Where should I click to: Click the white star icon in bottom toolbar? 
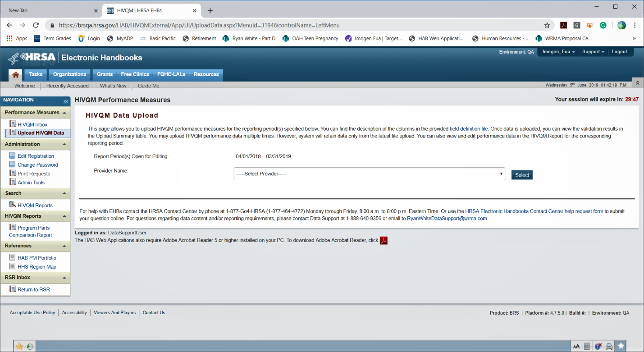pyautogui.click(x=621, y=346)
